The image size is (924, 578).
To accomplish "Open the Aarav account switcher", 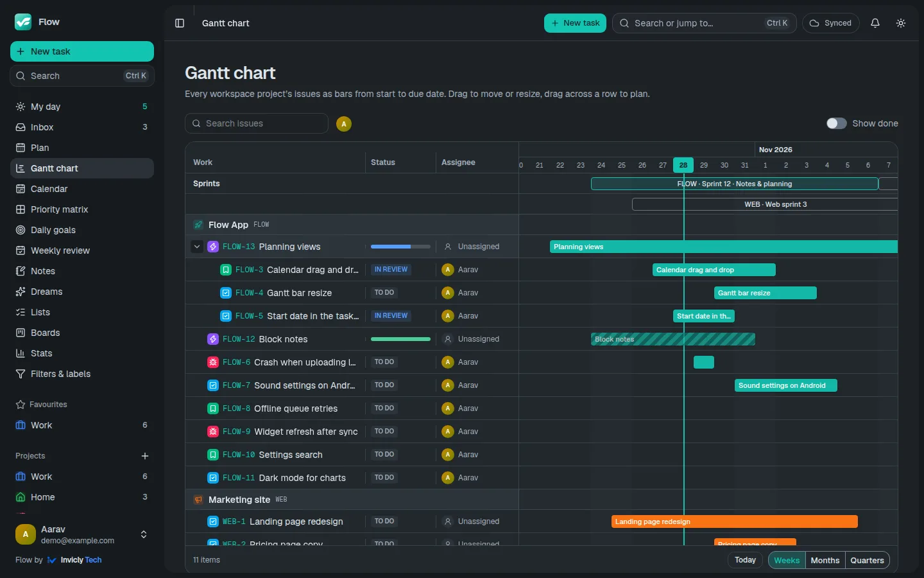I will [x=82, y=534].
